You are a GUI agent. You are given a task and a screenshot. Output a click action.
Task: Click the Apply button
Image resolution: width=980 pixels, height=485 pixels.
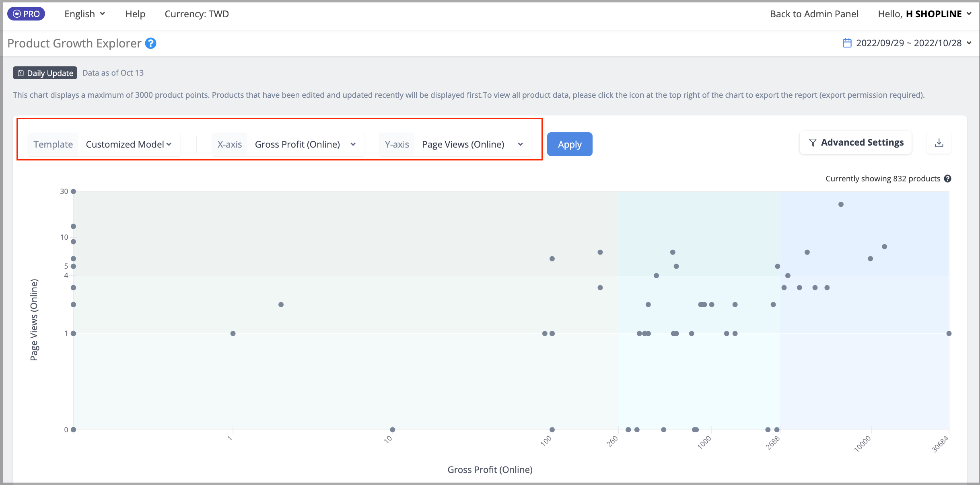point(570,144)
